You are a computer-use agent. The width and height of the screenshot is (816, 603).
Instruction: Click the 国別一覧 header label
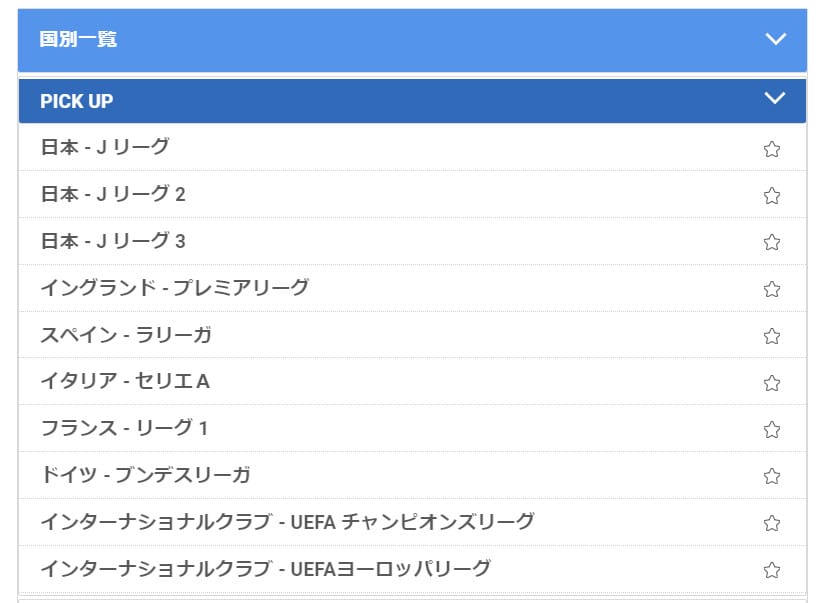[78, 39]
